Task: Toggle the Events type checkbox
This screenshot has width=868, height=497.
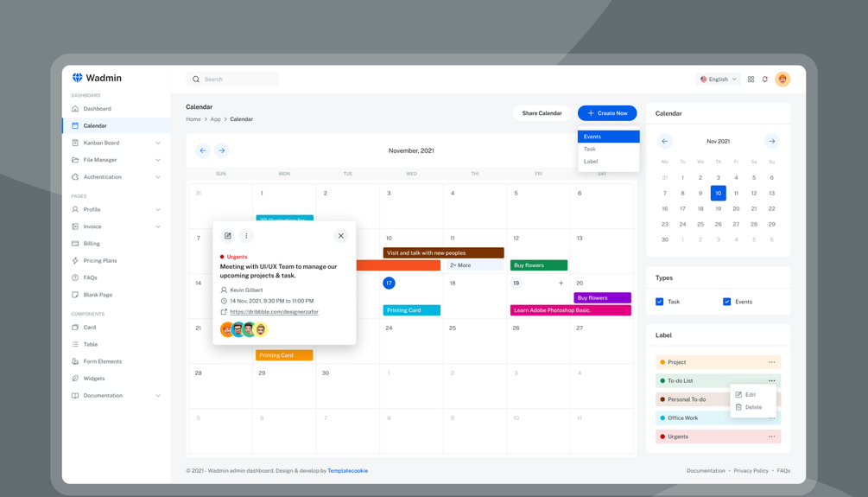Action: click(x=727, y=302)
